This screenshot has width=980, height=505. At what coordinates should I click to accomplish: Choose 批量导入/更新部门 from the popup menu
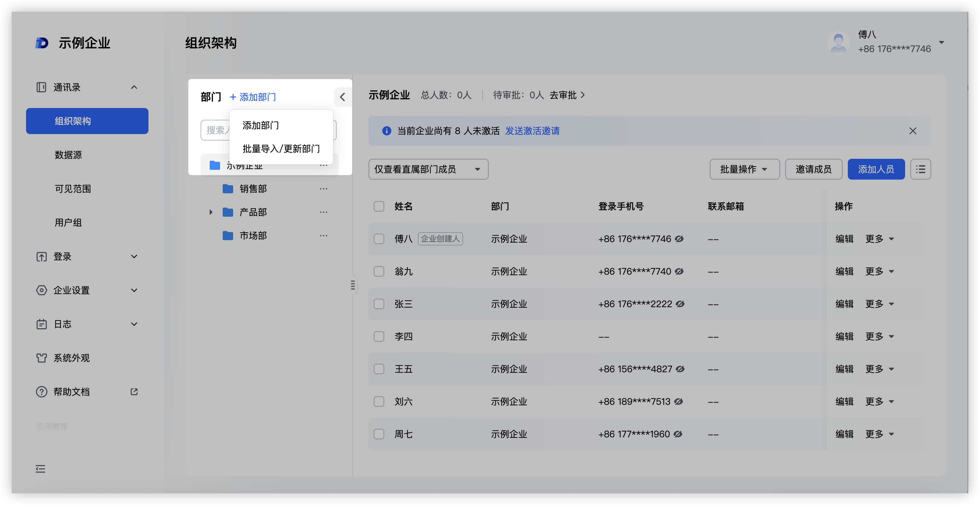[281, 149]
